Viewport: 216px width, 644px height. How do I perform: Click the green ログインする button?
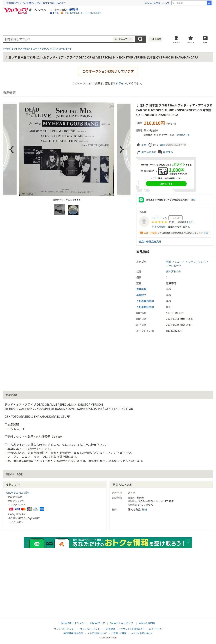(166, 183)
